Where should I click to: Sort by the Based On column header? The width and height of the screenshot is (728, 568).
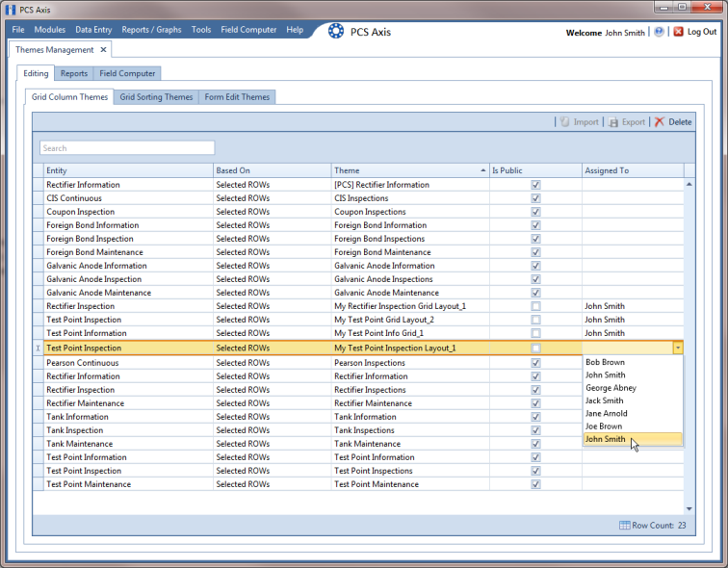(x=273, y=170)
